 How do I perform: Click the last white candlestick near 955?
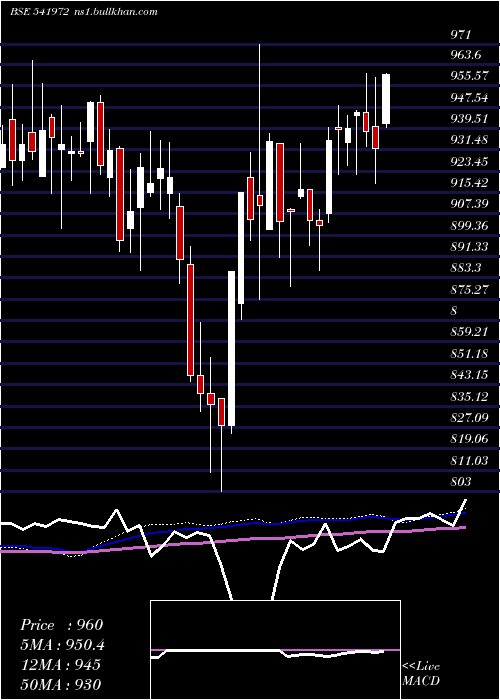pos(386,99)
